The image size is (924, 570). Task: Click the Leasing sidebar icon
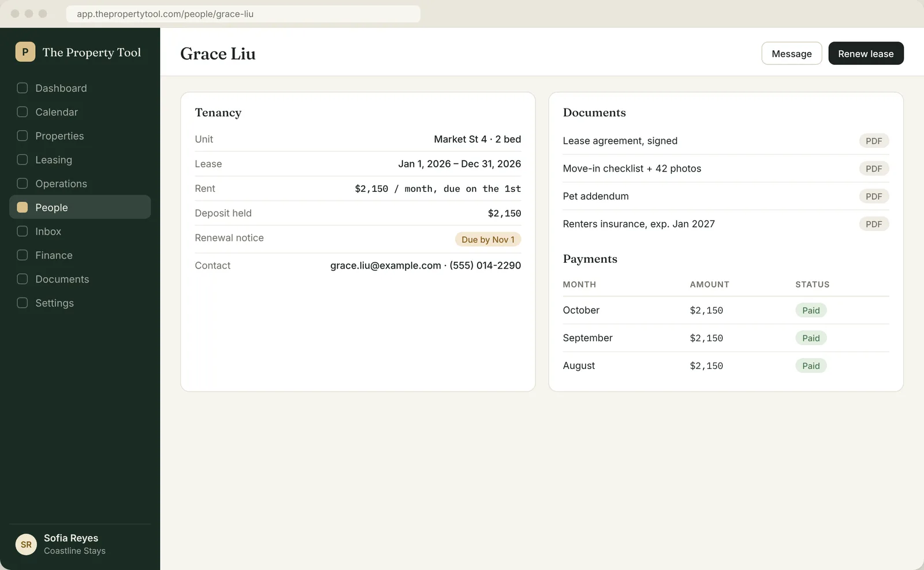click(23, 159)
